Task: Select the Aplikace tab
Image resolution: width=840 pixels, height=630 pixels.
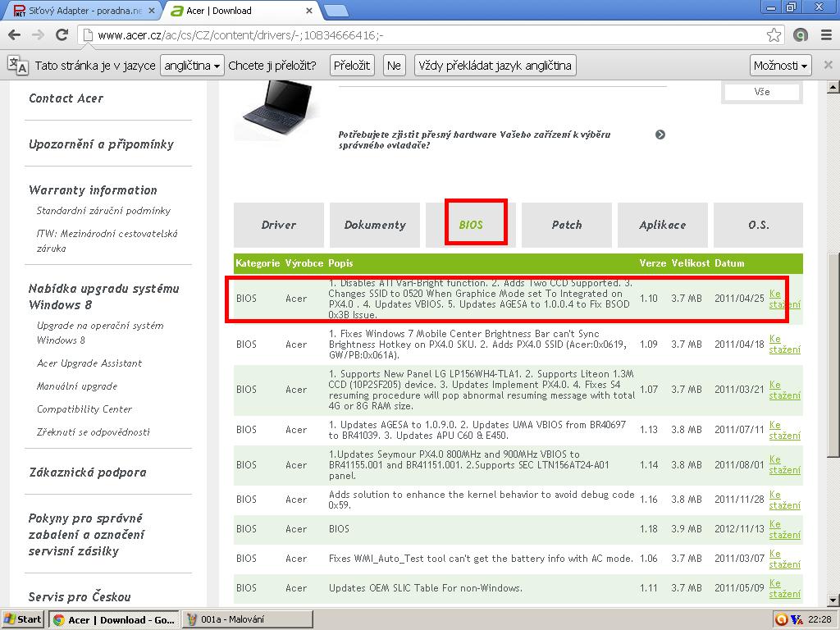Action: click(662, 225)
